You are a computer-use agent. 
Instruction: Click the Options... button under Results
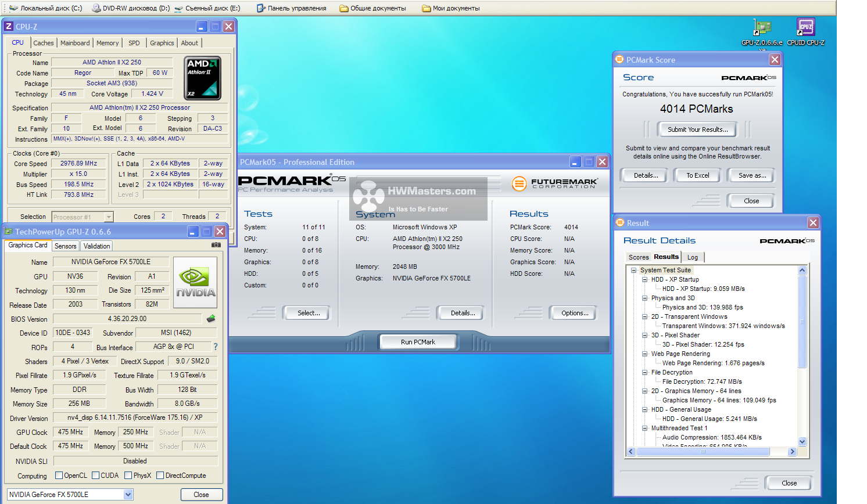[575, 313]
